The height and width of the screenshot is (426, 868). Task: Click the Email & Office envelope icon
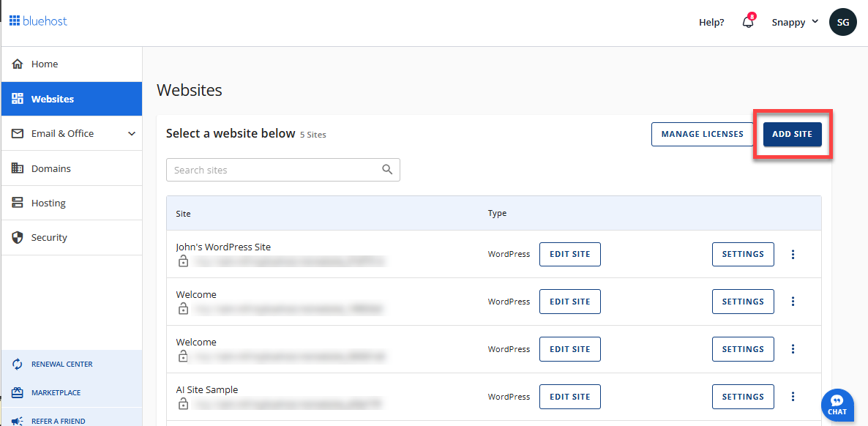tap(17, 133)
